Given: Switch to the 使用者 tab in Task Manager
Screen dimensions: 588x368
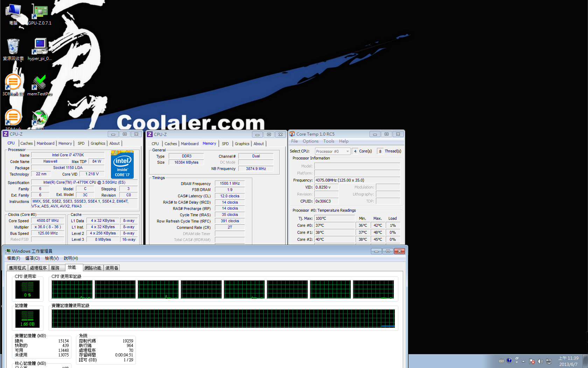Looking at the screenshot, I should tap(112, 268).
